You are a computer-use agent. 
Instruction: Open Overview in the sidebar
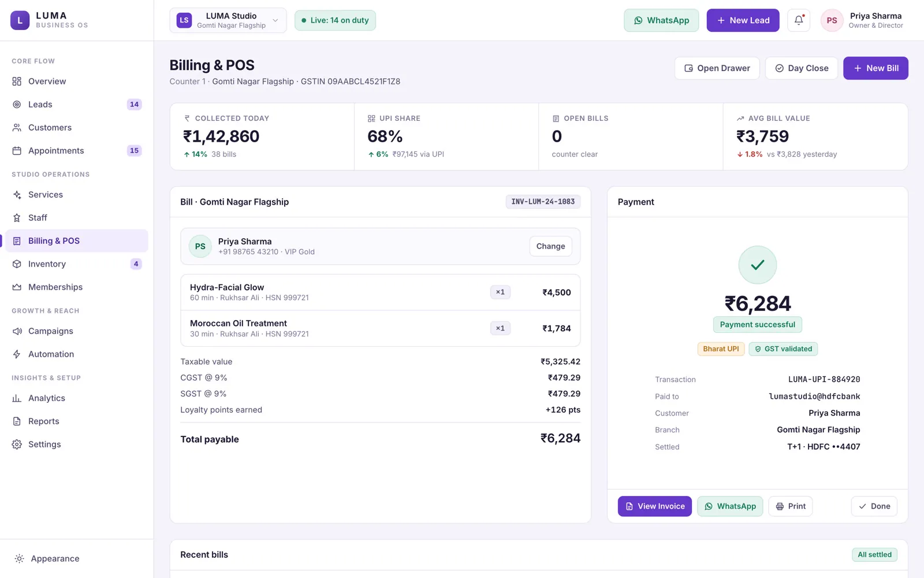coord(77,81)
